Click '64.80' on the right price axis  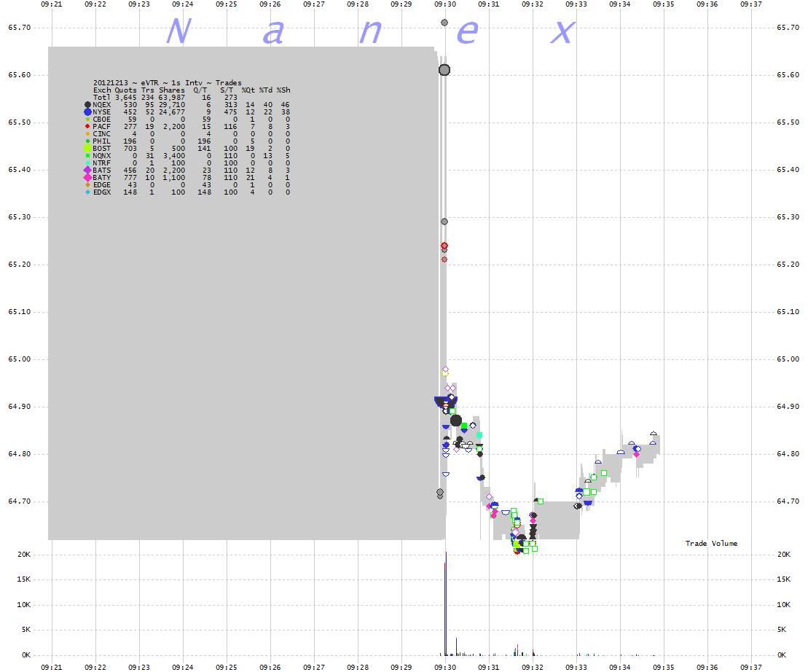788,454
